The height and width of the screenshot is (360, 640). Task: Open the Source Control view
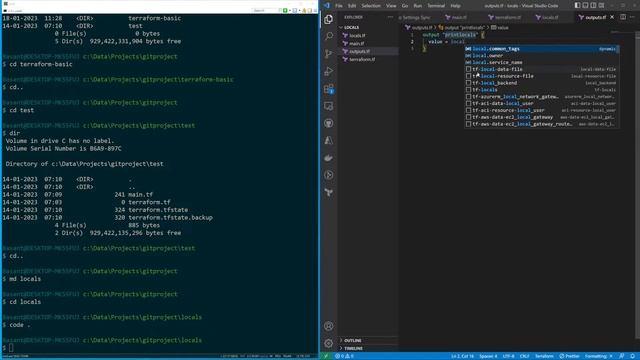pyautogui.click(x=329, y=54)
